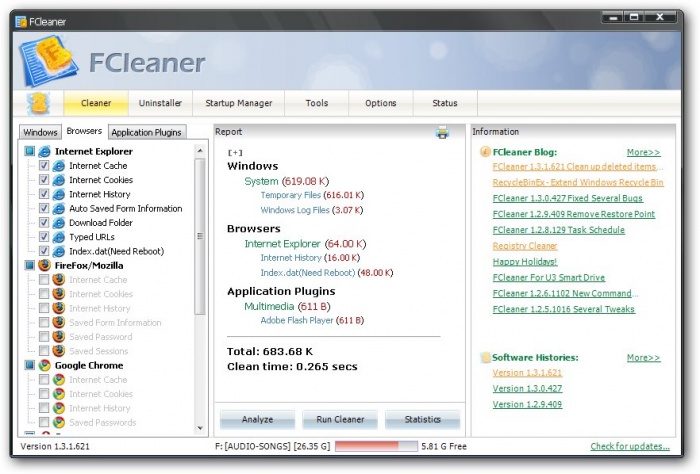Click Internet Explorer (64.00 K) report entry
700x474 pixels.
click(x=305, y=244)
